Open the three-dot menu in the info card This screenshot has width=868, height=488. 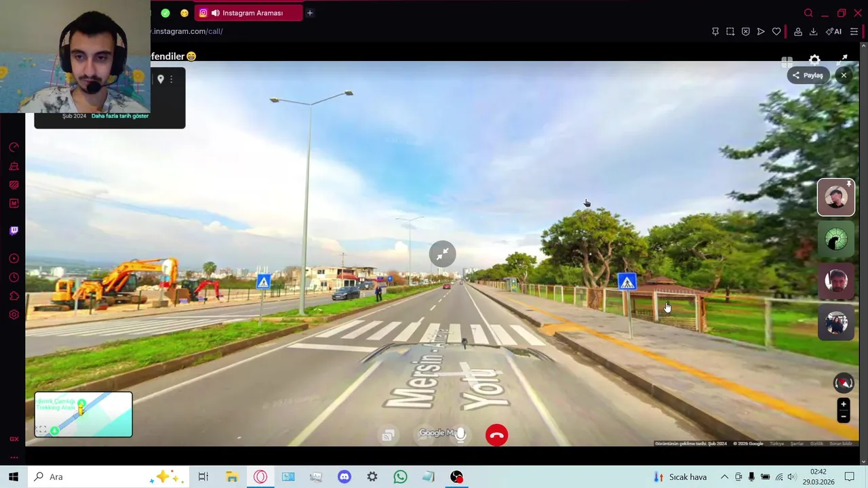(x=172, y=79)
